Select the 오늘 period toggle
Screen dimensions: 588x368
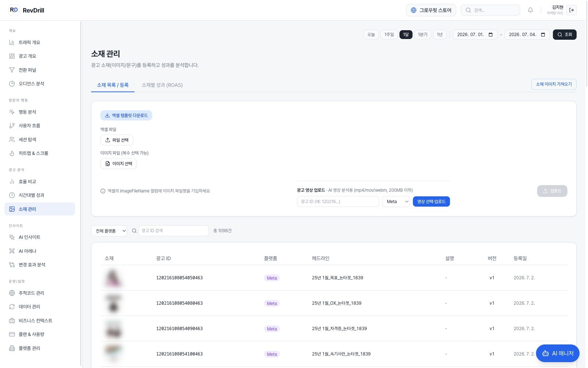[371, 35]
